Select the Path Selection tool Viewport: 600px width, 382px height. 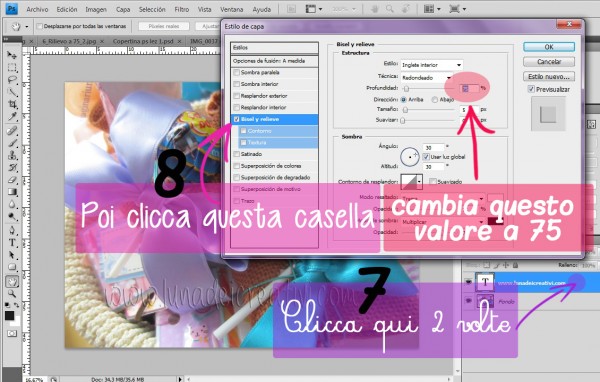(12, 255)
